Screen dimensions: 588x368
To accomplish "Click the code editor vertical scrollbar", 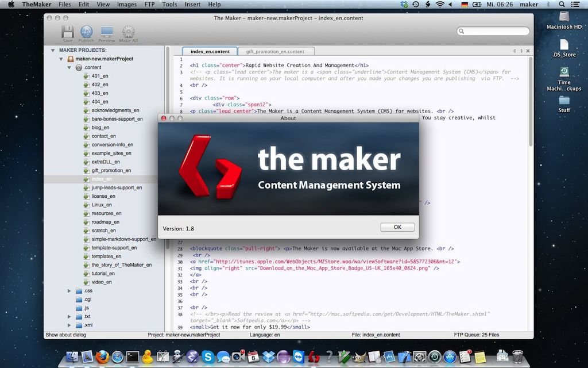I will (x=531, y=101).
